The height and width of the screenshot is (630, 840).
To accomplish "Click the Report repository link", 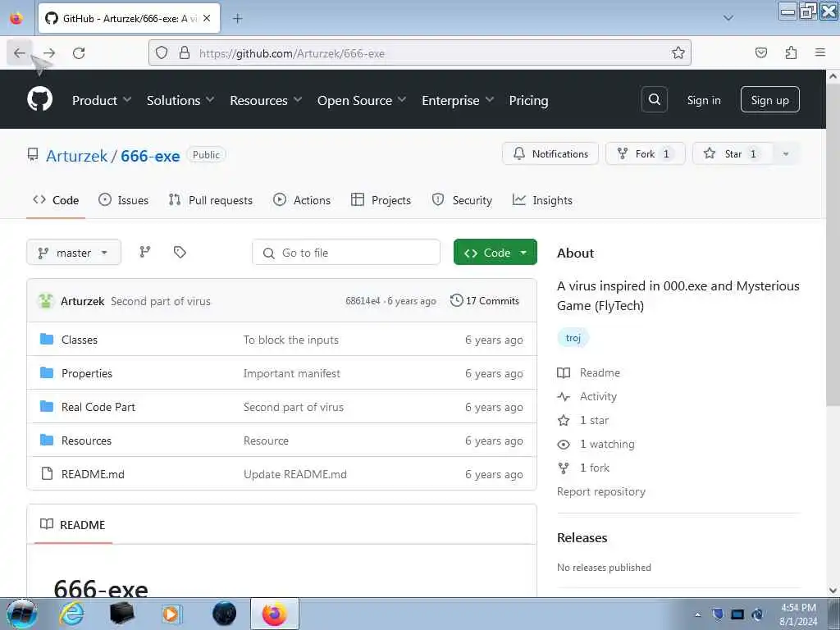I will [601, 492].
